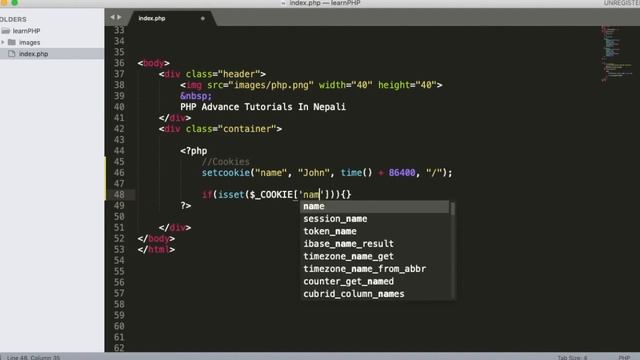Expand the images folder arrow
640x360 pixels.
coord(3,42)
